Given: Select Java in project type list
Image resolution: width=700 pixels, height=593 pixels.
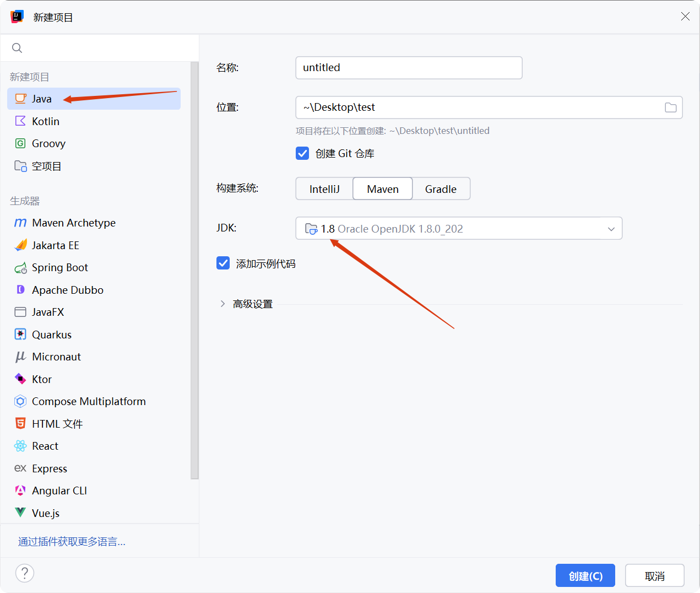Looking at the screenshot, I should pyautogui.click(x=94, y=99).
